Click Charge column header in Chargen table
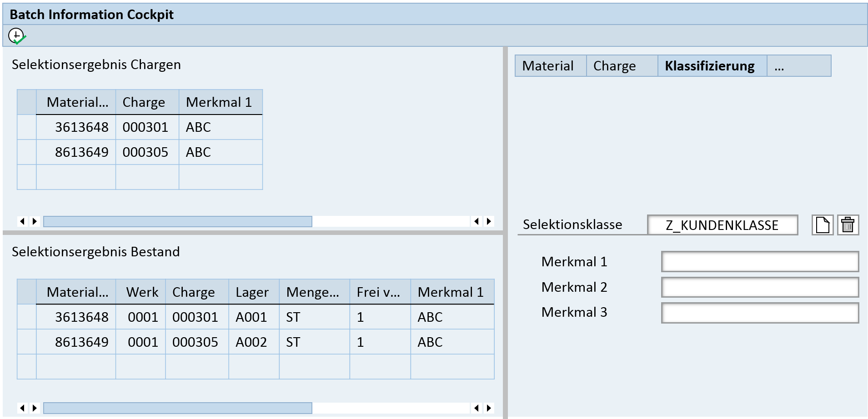Viewport: 868px width, 419px height. pyautogui.click(x=147, y=102)
